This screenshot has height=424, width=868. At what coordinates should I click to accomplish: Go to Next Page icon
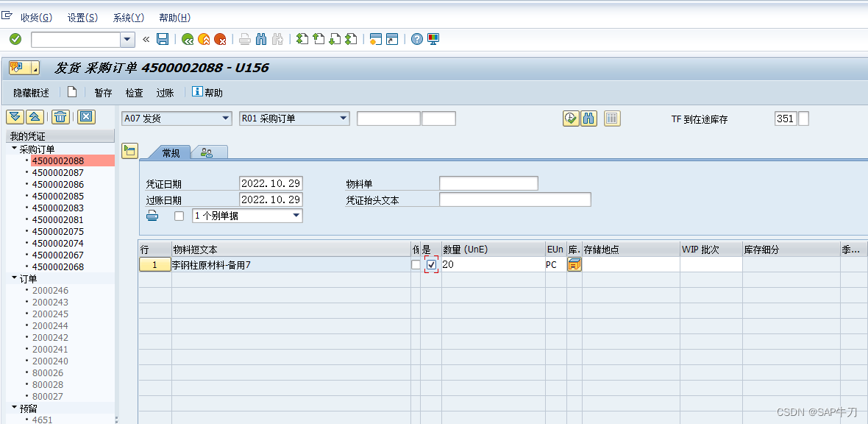335,39
